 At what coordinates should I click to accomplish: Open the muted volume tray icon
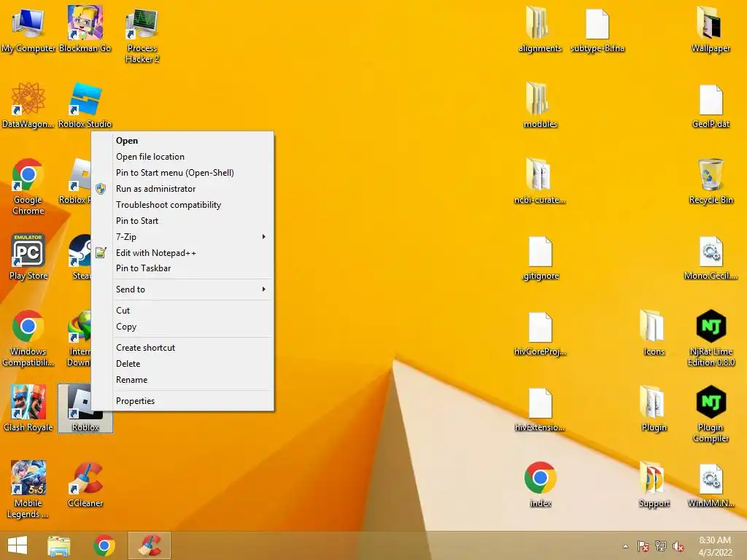(x=678, y=546)
